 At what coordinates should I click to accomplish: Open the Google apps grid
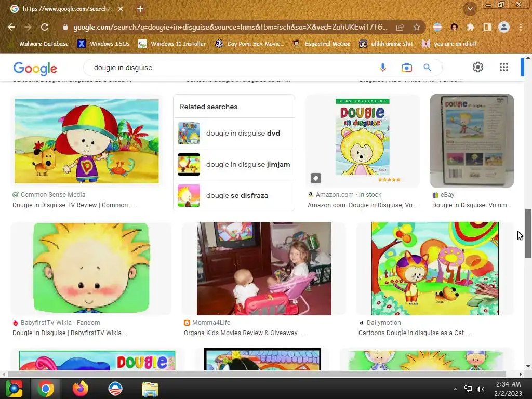click(504, 67)
